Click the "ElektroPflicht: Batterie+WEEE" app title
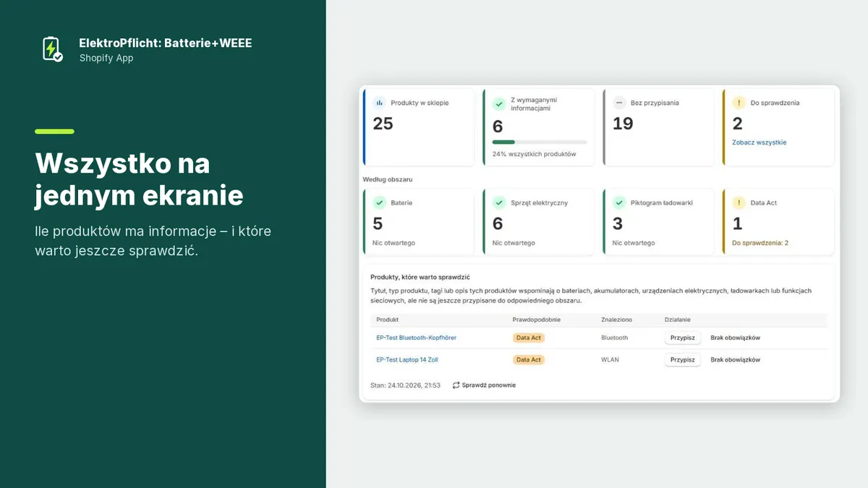 pyautogui.click(x=166, y=43)
